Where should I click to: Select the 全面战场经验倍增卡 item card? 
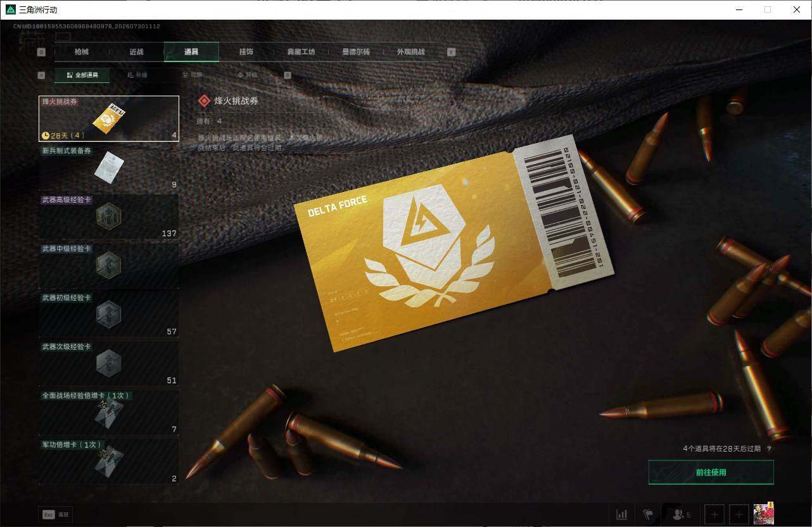point(109,412)
